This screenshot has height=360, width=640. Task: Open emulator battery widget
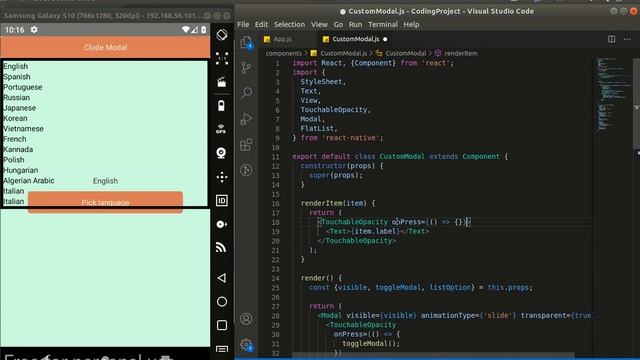point(222,106)
